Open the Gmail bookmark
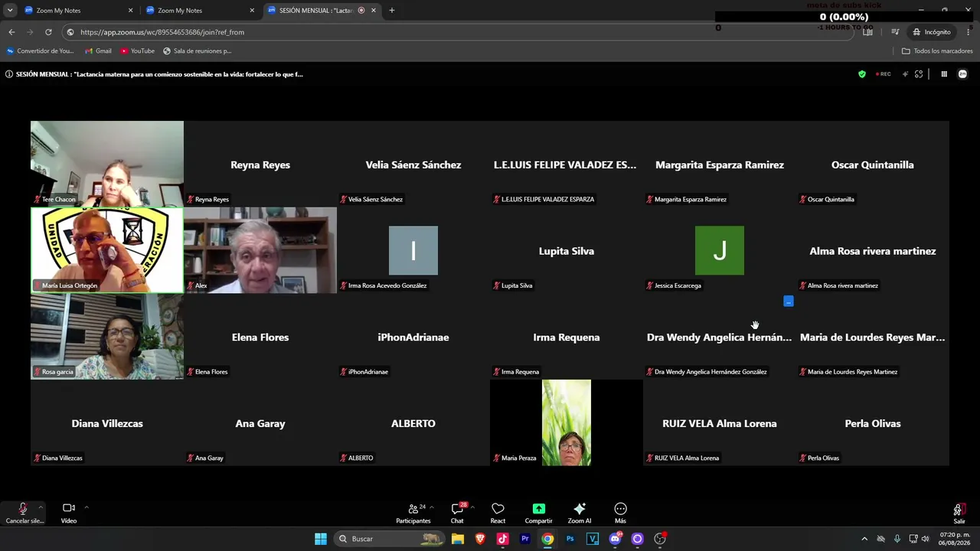The width and height of the screenshot is (980, 551). [x=98, y=51]
